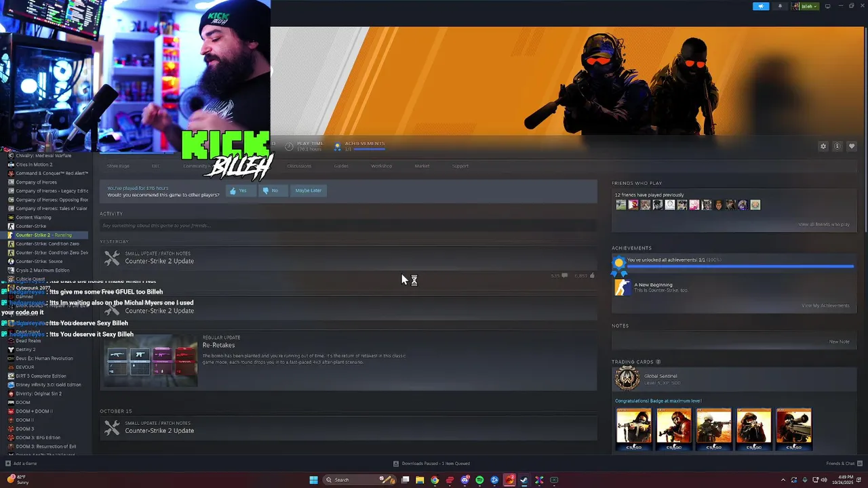Click the Windows Start button

(313, 480)
